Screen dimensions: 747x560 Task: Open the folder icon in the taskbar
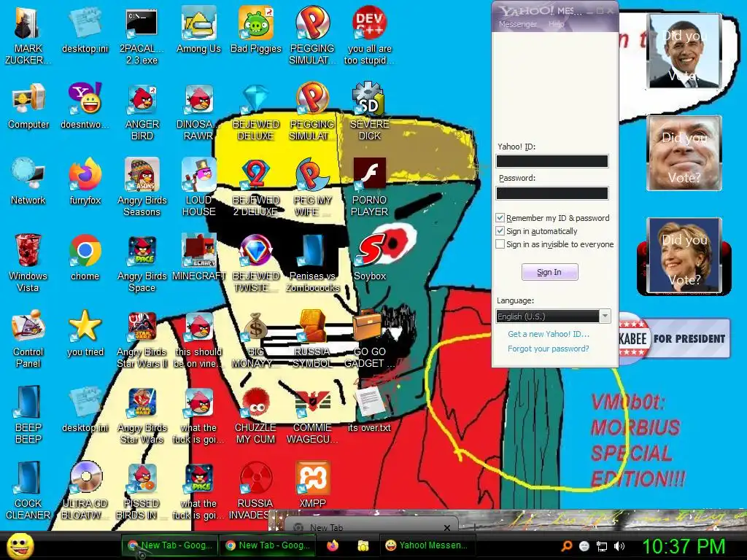[x=363, y=545]
